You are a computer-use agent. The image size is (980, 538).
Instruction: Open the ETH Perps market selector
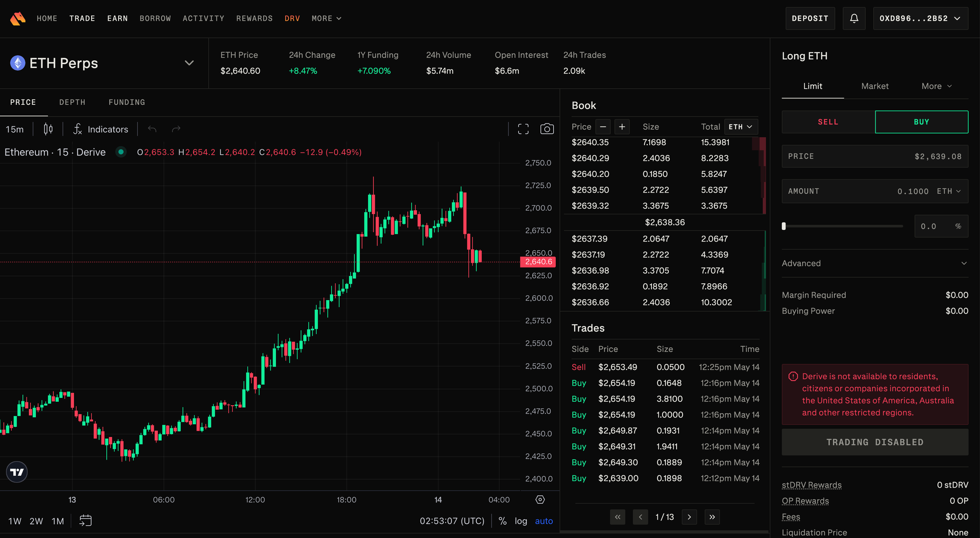point(189,63)
